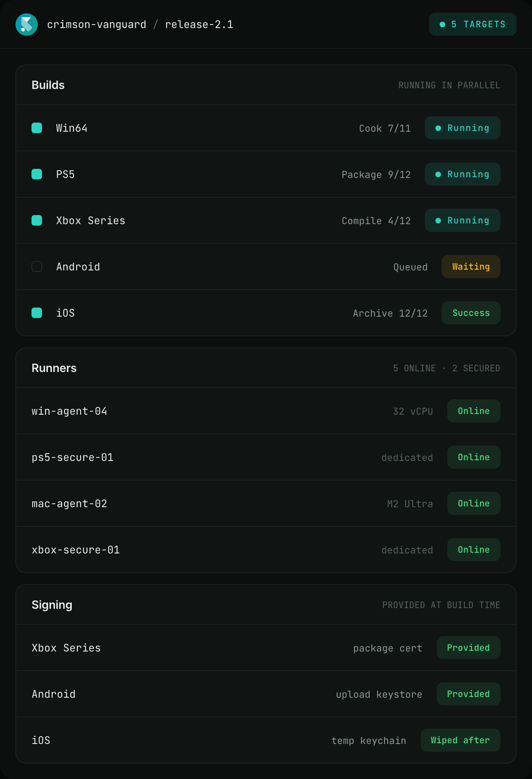This screenshot has height=779, width=532.
Task: Toggle the Win64 build checkbox
Action: [37, 128]
